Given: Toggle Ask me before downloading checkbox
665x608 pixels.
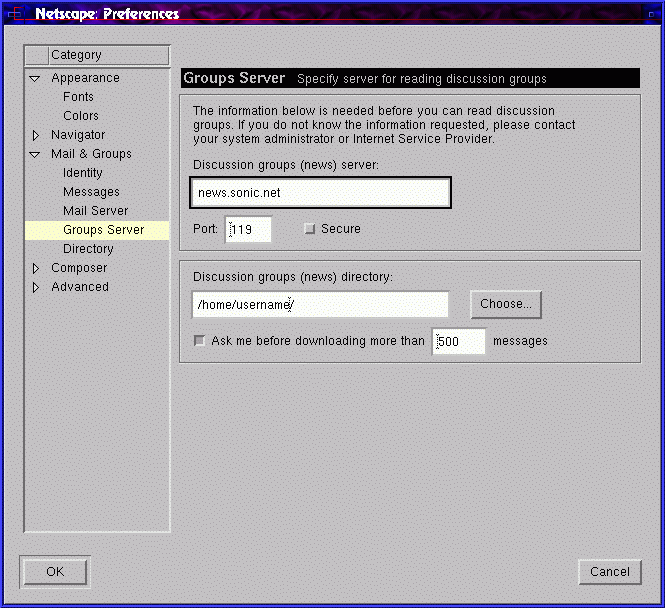Looking at the screenshot, I should coord(199,340).
